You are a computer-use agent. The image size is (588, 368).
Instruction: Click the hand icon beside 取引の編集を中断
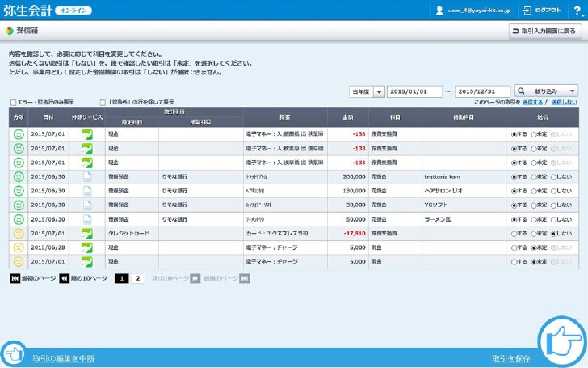pos(13,353)
